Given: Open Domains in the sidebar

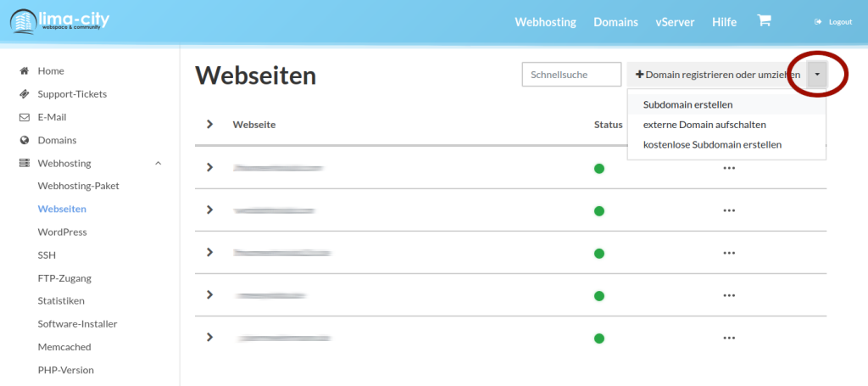Looking at the screenshot, I should (x=57, y=140).
